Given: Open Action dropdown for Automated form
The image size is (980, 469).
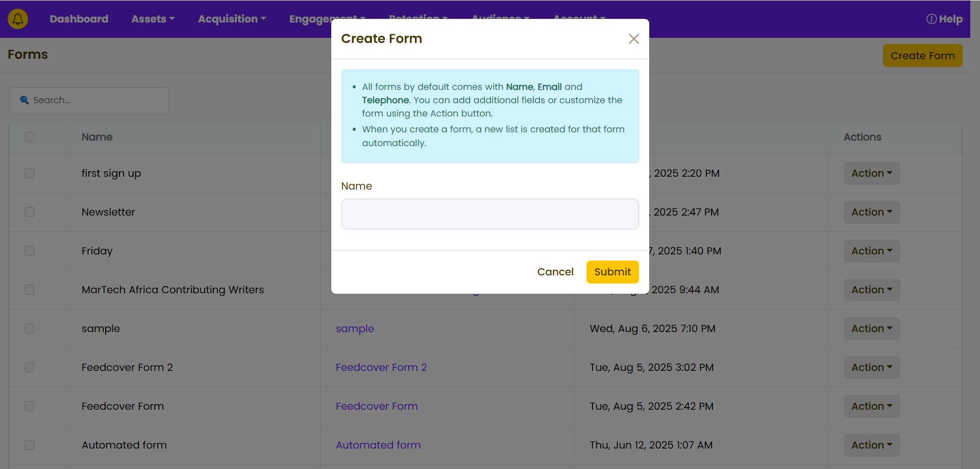Looking at the screenshot, I should pos(871,445).
